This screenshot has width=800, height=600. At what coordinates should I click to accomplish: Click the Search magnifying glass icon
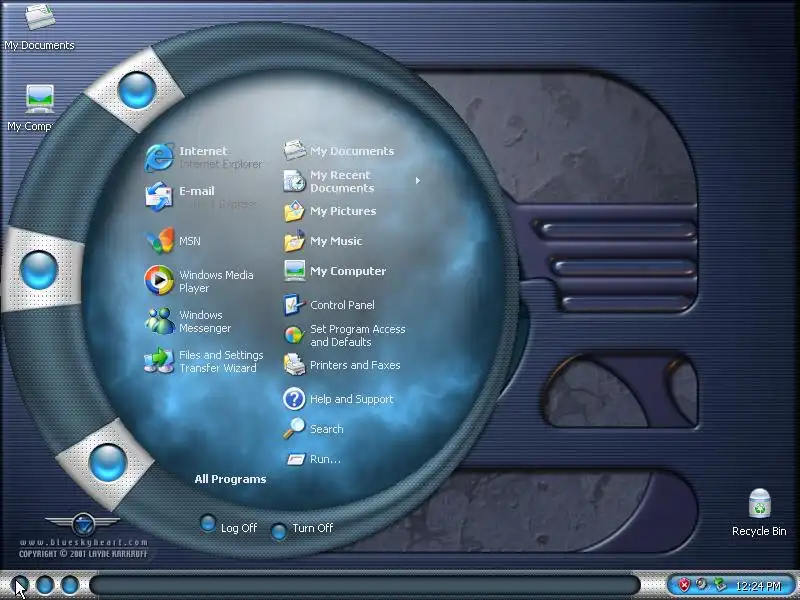click(x=294, y=429)
